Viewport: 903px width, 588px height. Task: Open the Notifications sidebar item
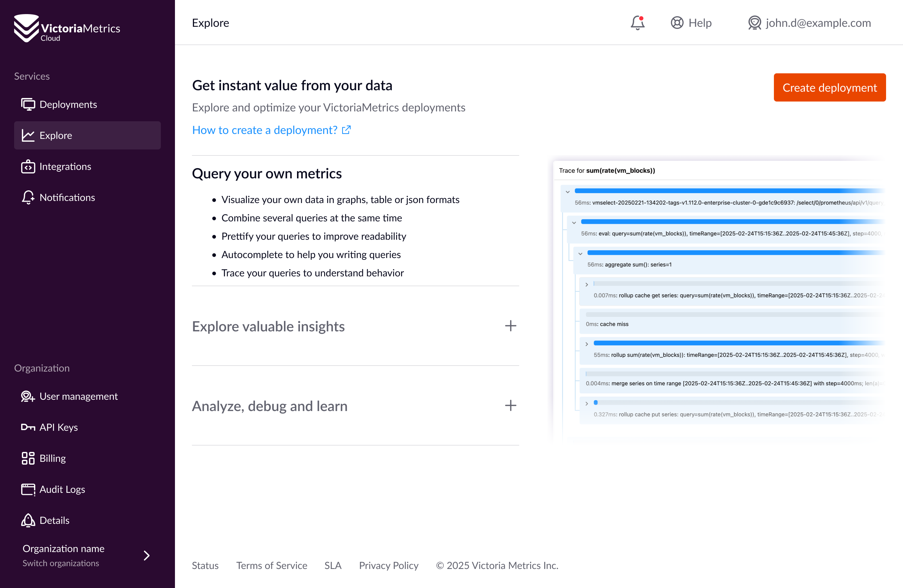point(67,197)
